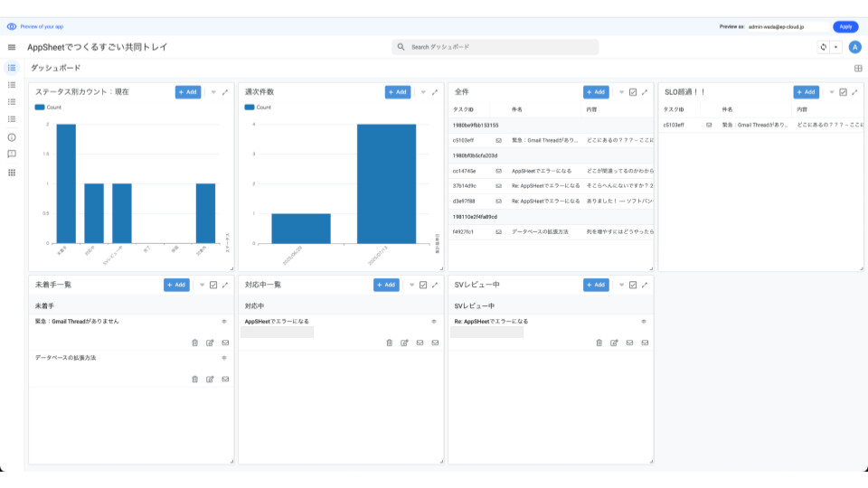
Task: Toggle multi-select checkbox in the 未着手一覧 panel
Action: pos(213,285)
